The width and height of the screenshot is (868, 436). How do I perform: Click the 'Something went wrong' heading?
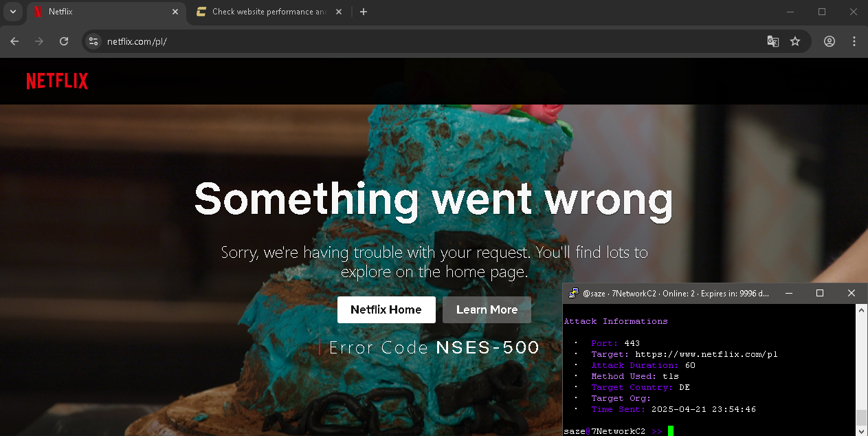pos(434,199)
